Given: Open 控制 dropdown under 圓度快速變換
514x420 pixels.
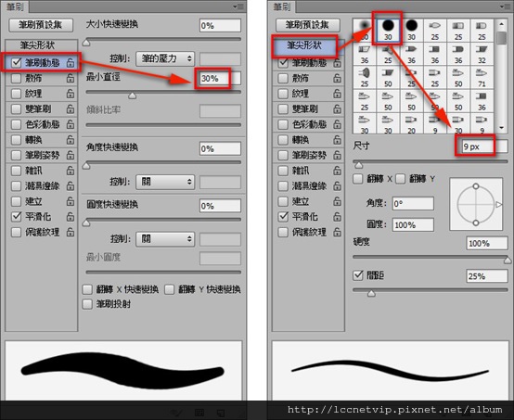Looking at the screenshot, I should [165, 239].
